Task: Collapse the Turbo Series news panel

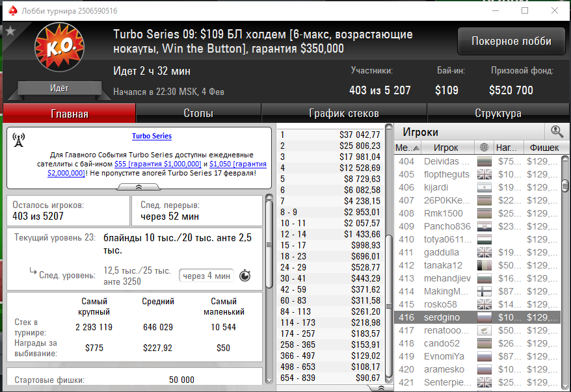Action: 139,187
